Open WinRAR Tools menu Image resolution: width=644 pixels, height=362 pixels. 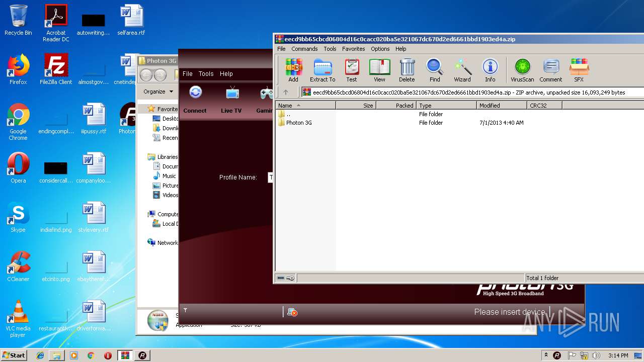pyautogui.click(x=330, y=49)
